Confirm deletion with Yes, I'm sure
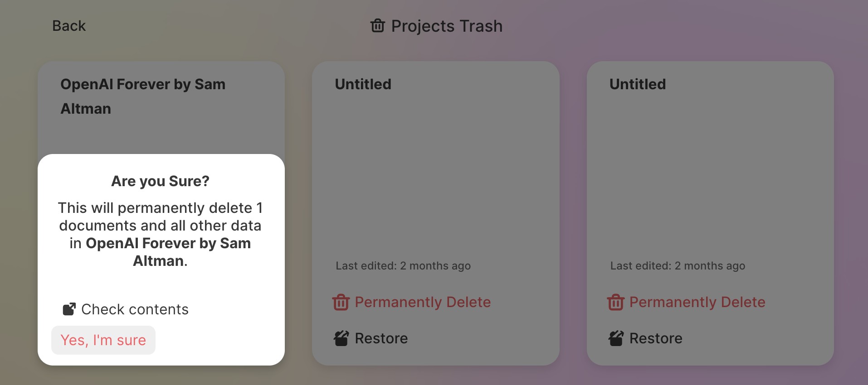This screenshot has width=868, height=385. pos(103,340)
